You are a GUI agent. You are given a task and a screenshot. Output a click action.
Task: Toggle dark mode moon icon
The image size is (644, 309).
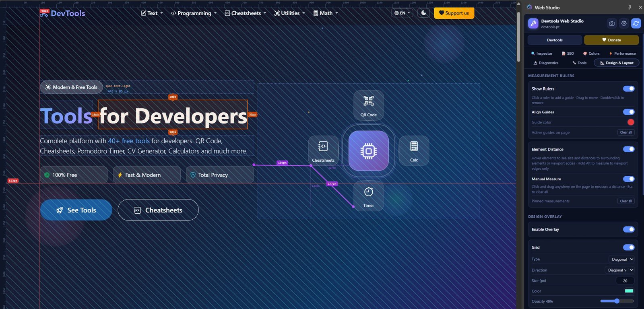pos(423,13)
